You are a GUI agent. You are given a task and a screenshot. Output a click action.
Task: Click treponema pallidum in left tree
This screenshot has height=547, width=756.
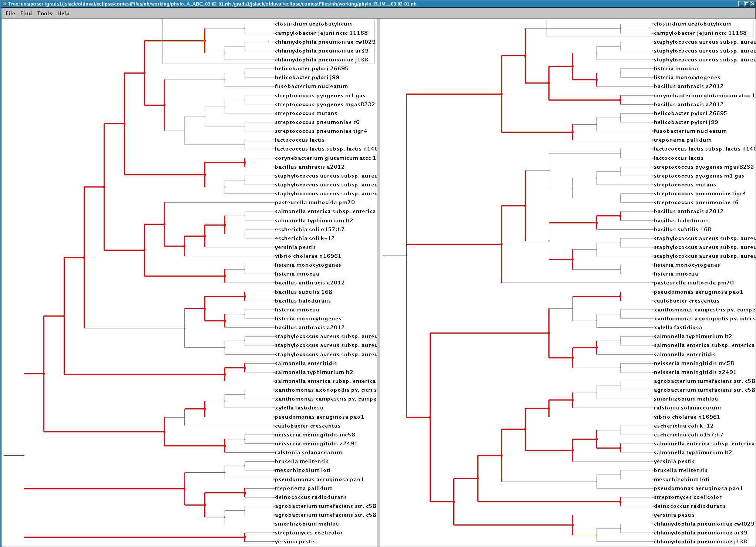pyautogui.click(x=303, y=488)
